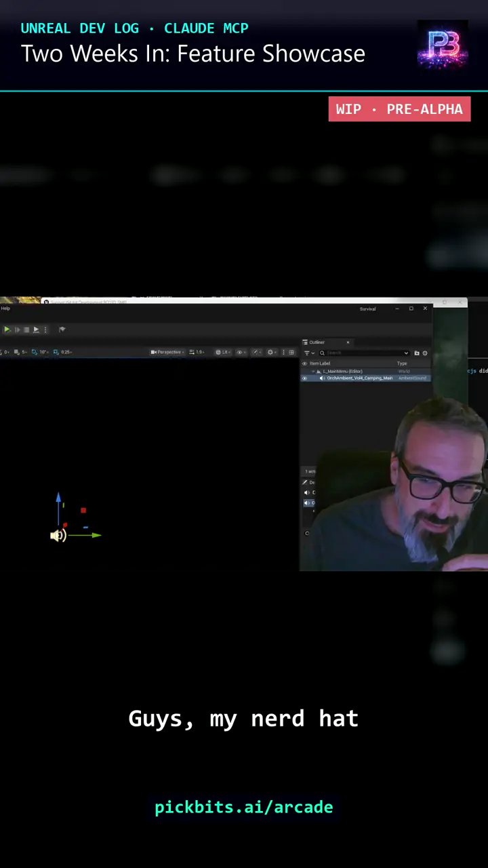Open the Outliner filter dropdown
488x868 pixels.
pyautogui.click(x=308, y=353)
